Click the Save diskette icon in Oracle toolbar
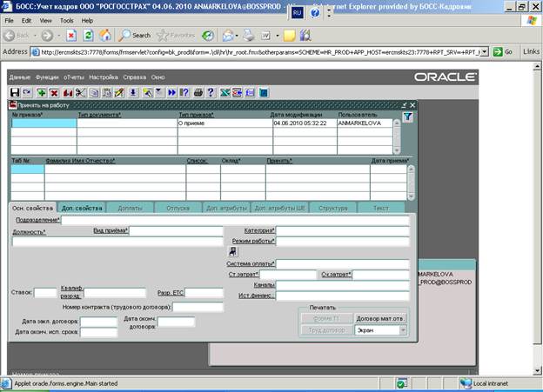 point(15,92)
